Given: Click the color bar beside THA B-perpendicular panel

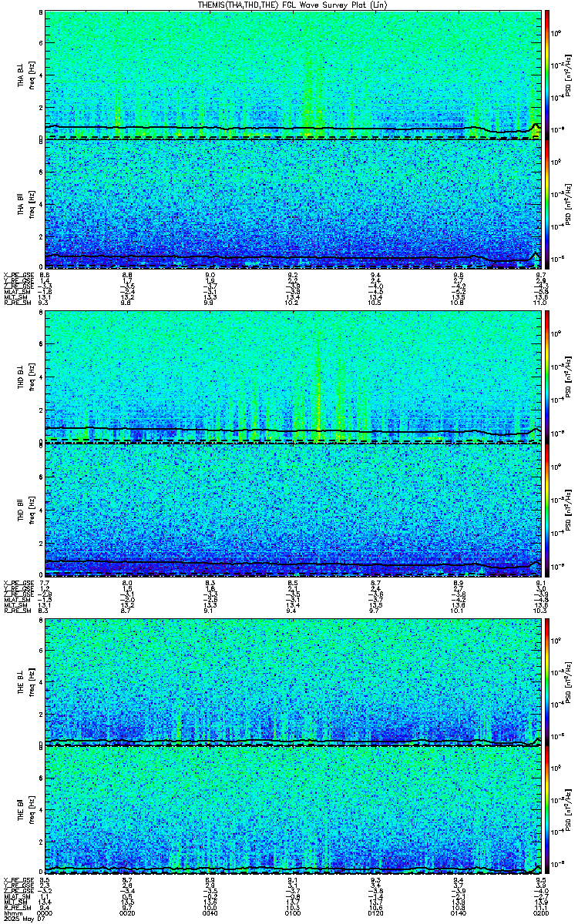Looking at the screenshot, I should 547,74.
